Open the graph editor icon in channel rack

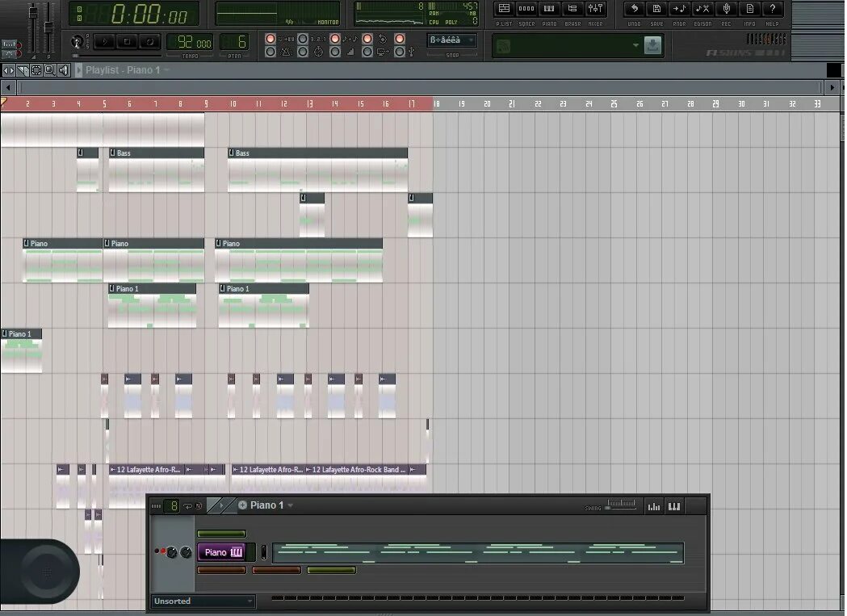click(654, 506)
